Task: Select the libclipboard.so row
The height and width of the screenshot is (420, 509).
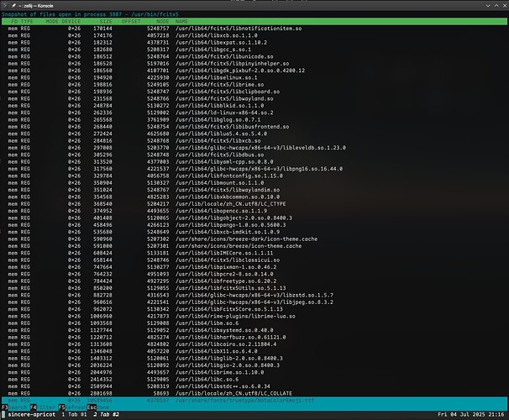Action: [x=254, y=92]
